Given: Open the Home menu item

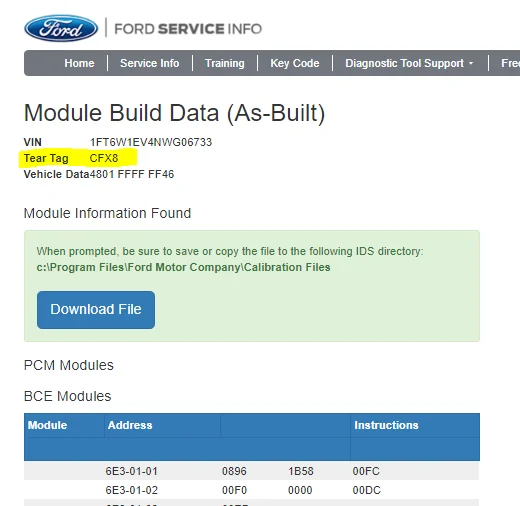Looking at the screenshot, I should click(x=79, y=63).
